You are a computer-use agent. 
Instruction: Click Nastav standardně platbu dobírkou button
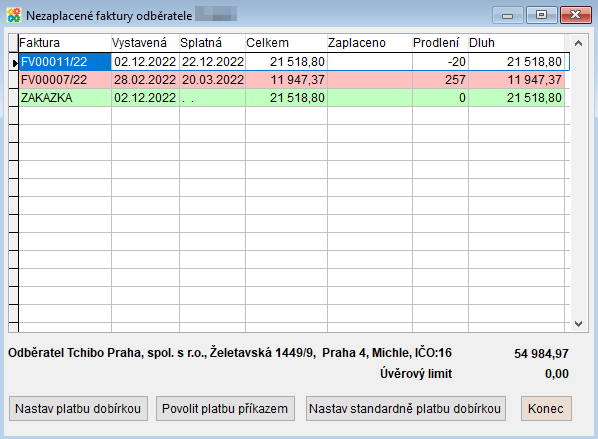tap(405, 408)
